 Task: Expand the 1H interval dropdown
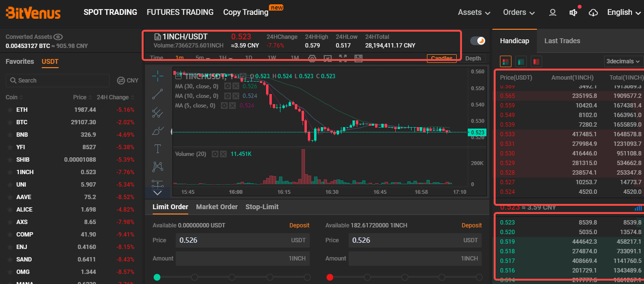click(x=226, y=59)
